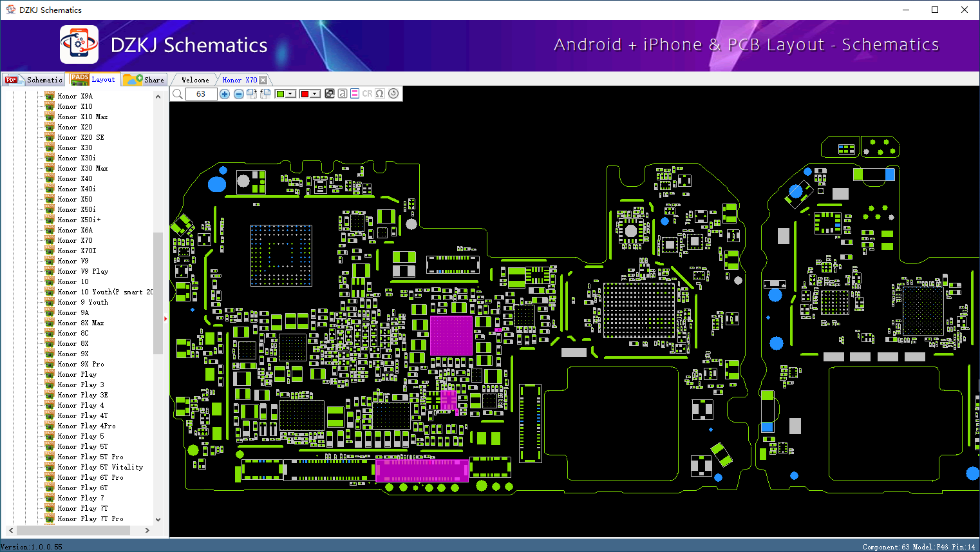Select Honor X40i in the list
The width and height of the screenshot is (980, 552).
click(77, 189)
